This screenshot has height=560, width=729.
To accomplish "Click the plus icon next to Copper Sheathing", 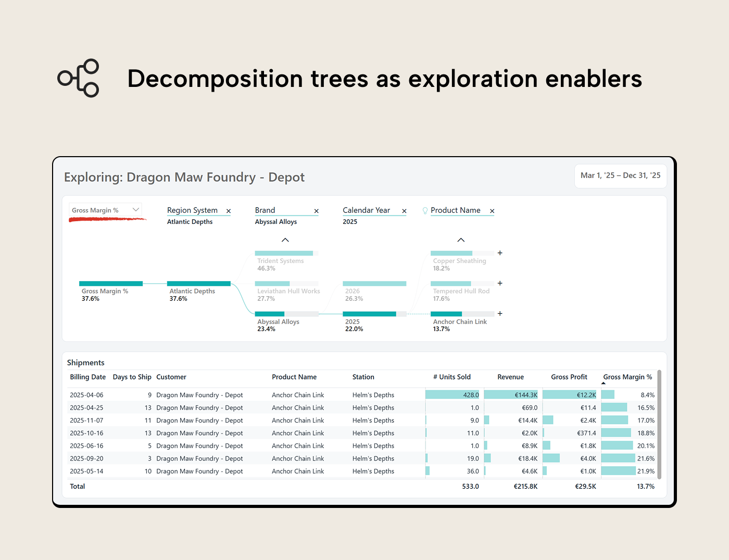I will coord(500,253).
